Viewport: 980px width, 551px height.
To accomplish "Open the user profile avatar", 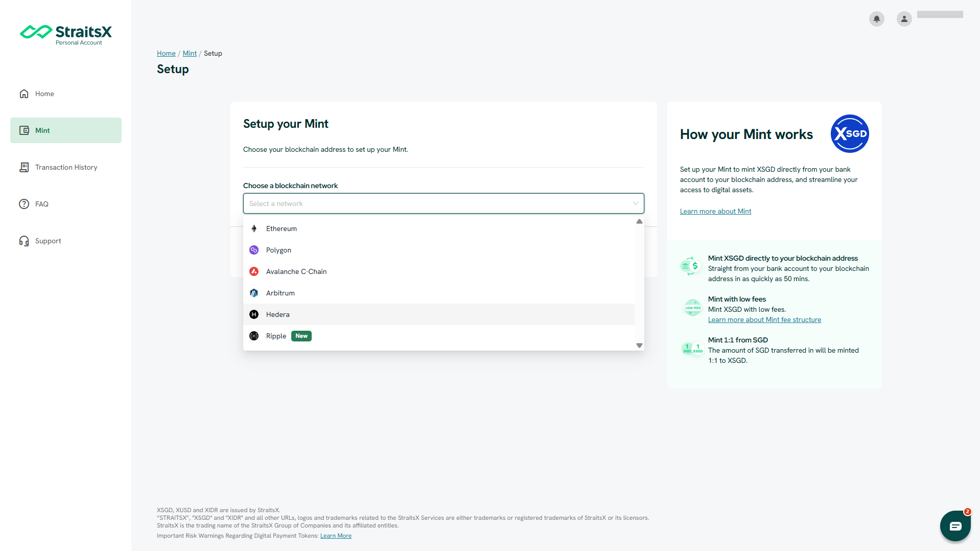I will point(904,19).
